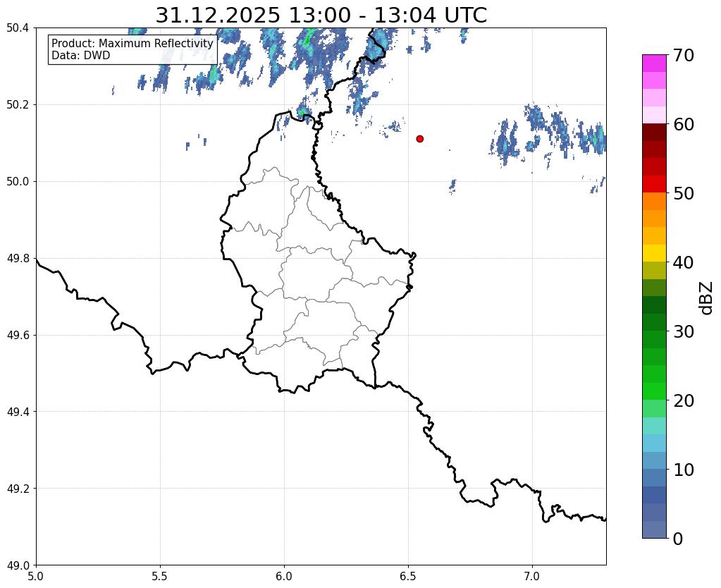Pick the bright green 20 dBZ colorbar swatch
This screenshot has width=721, height=588.
654,391
